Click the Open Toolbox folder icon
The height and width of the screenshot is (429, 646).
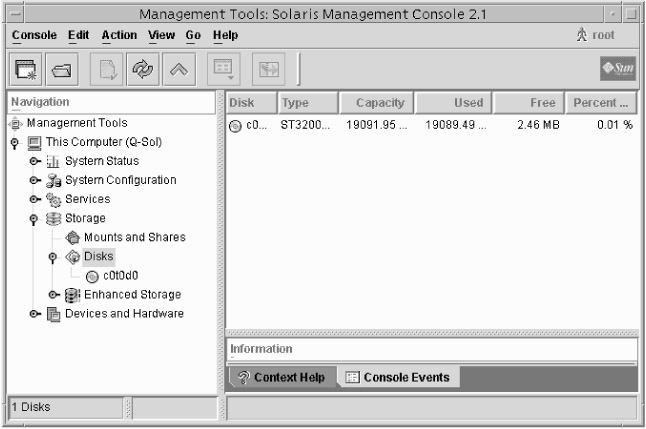point(59,71)
